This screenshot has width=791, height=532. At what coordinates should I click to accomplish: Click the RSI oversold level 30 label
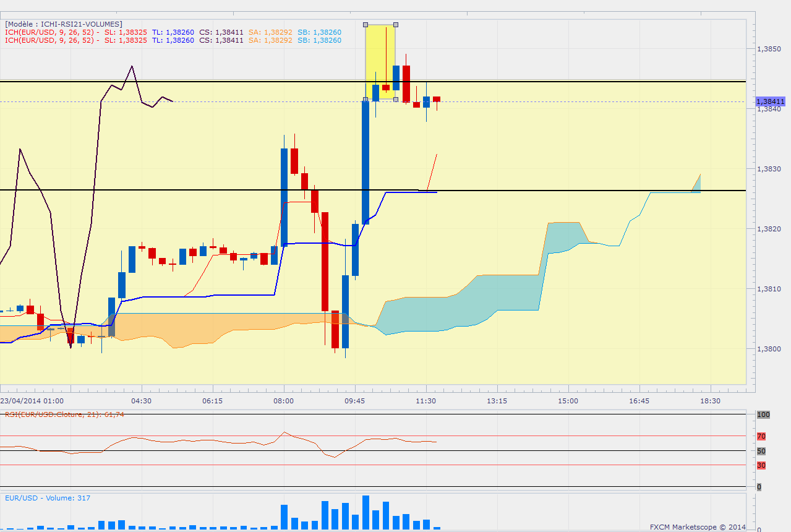(x=761, y=465)
